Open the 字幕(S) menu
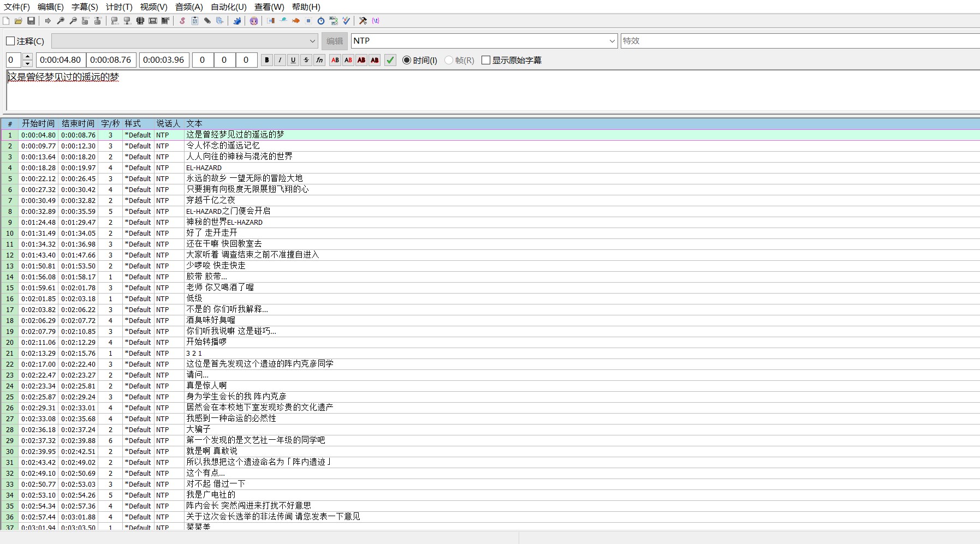The image size is (980, 544). [85, 7]
